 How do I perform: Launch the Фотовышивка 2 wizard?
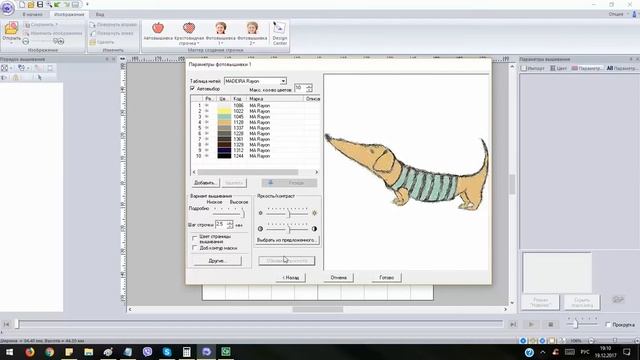point(252,33)
